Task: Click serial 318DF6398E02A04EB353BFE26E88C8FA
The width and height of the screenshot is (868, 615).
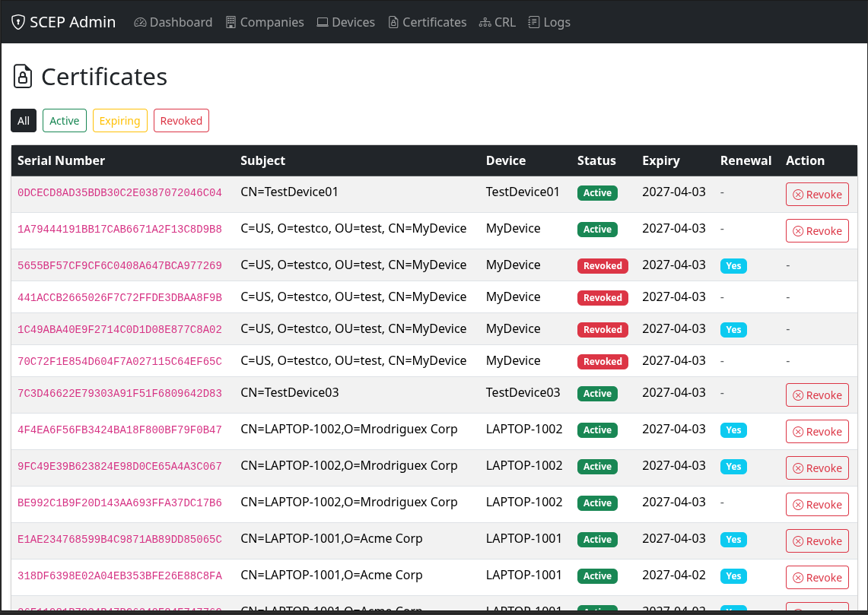Action: 119,575
